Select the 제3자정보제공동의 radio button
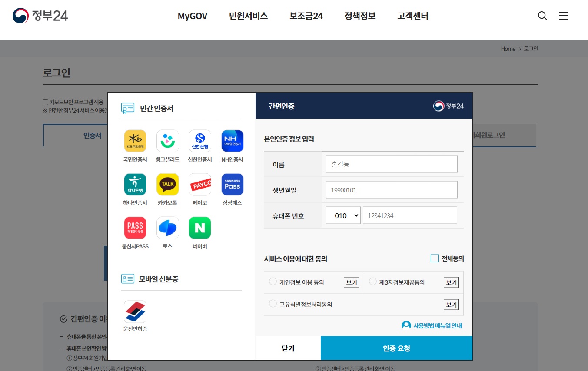The image size is (588, 371). [x=373, y=282]
